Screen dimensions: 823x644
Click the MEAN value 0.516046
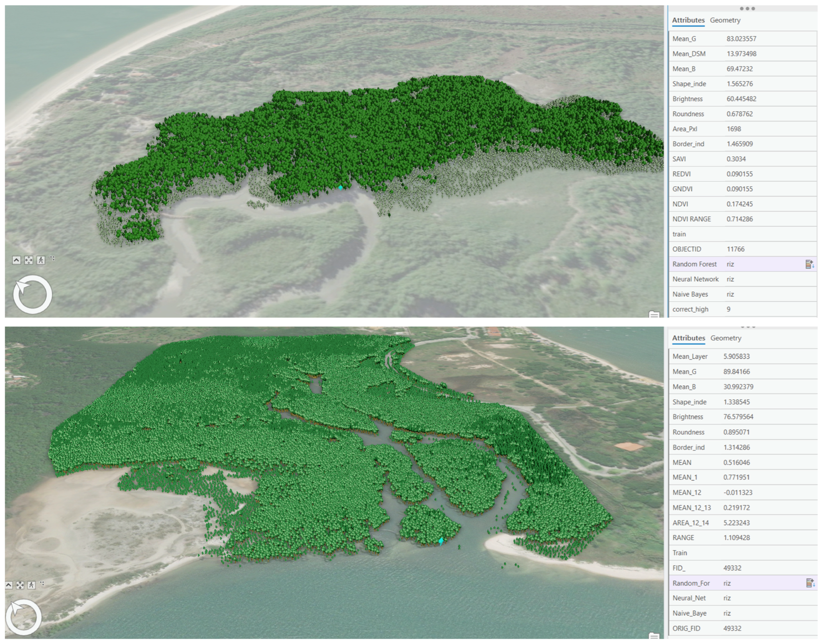point(736,462)
